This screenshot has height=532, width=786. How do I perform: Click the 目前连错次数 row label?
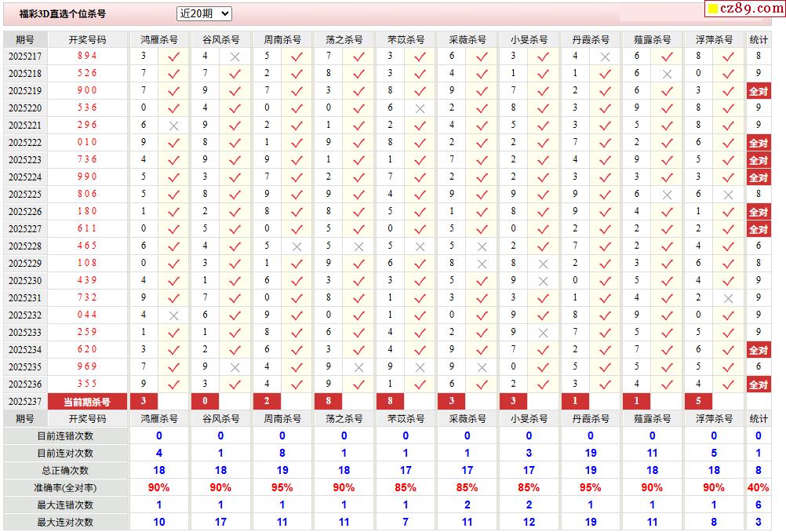66,436
